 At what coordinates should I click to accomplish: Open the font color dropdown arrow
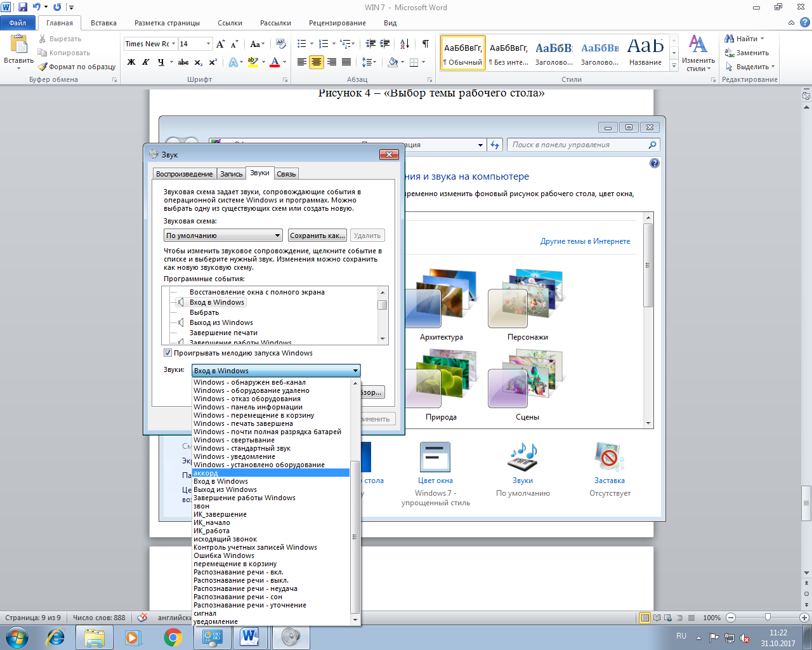point(285,62)
